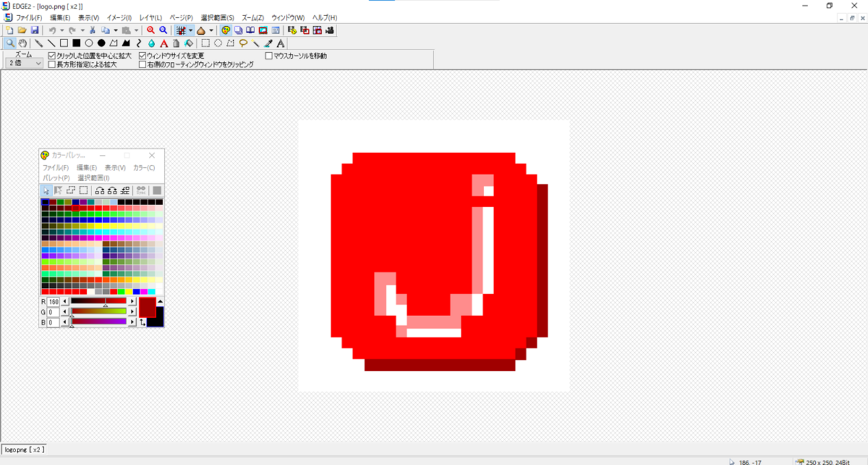Select the elliptical selection tool
Screen dimensions: 868x465
[x=218, y=43]
